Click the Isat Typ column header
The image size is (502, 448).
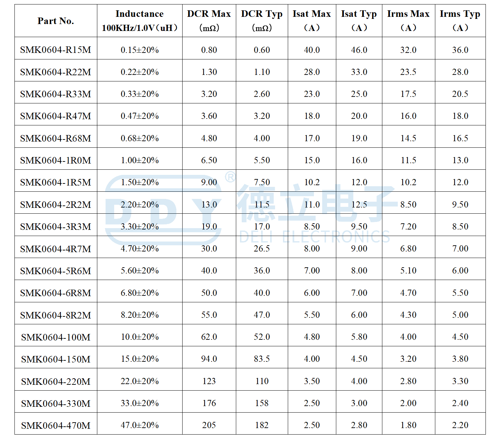(x=359, y=21)
